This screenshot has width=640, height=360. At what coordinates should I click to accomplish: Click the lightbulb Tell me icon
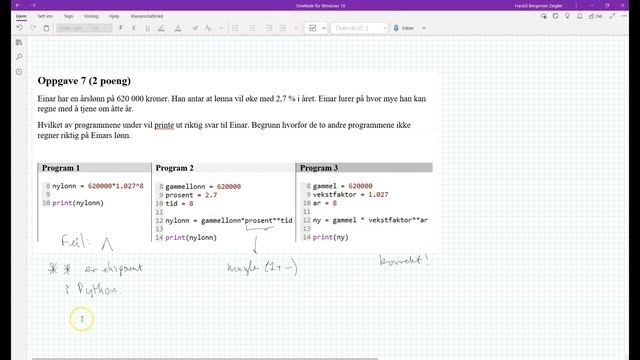tap(567, 16)
